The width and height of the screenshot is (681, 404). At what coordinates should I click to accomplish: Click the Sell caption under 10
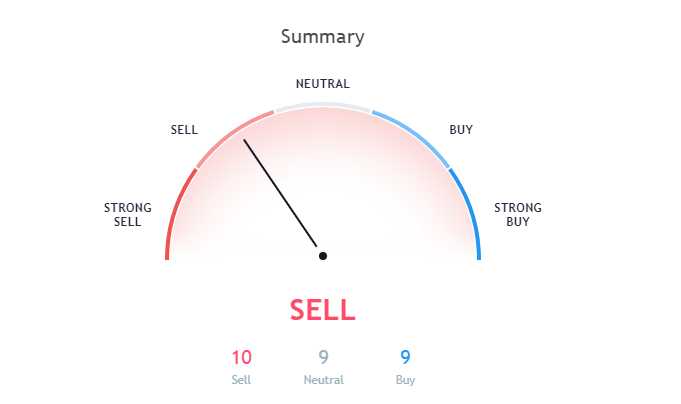(241, 380)
